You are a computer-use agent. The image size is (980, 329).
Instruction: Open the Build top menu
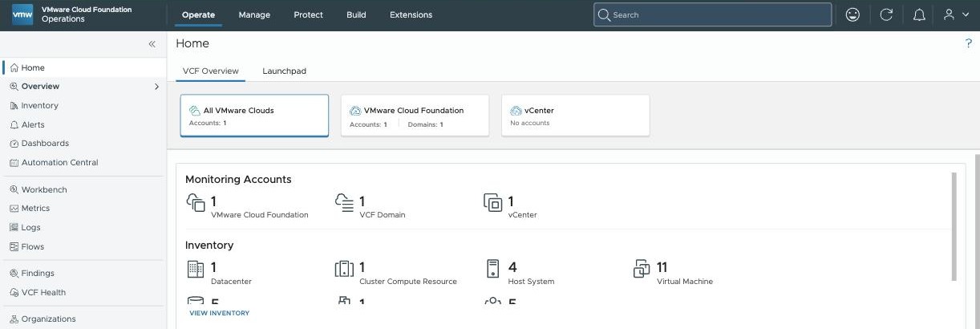tap(356, 14)
